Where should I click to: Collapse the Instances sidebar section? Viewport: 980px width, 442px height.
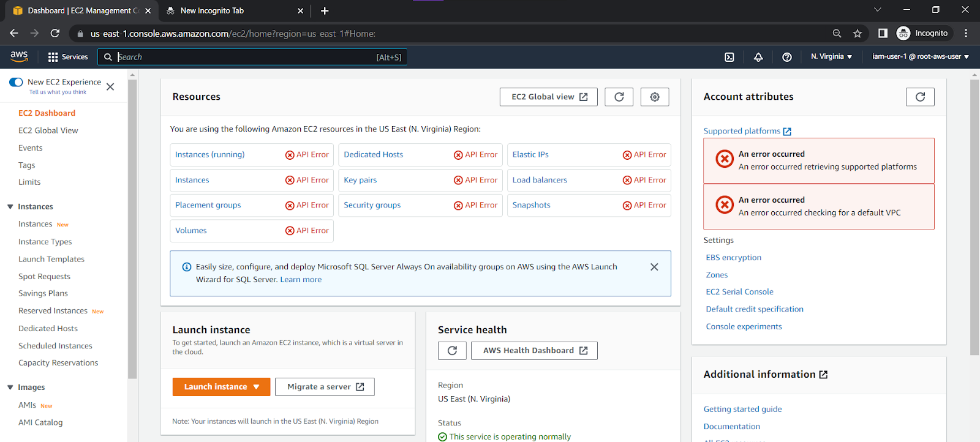coord(10,207)
